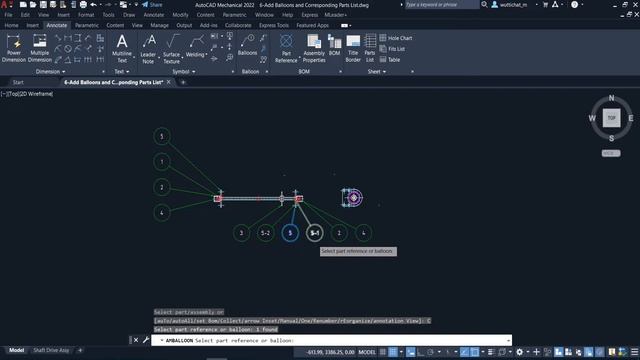This screenshot has width=640, height=360.
Task: Switch to the Model layout tab
Action: tap(16, 350)
